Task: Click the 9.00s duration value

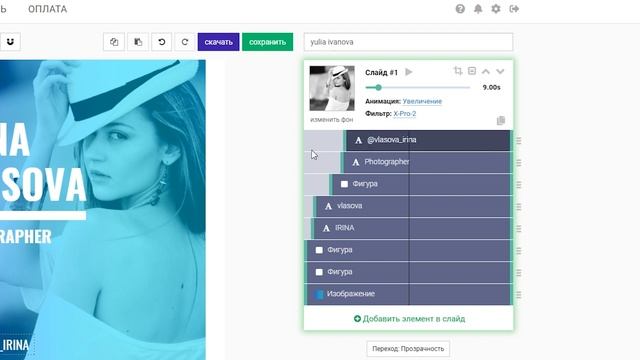Action: click(x=491, y=87)
